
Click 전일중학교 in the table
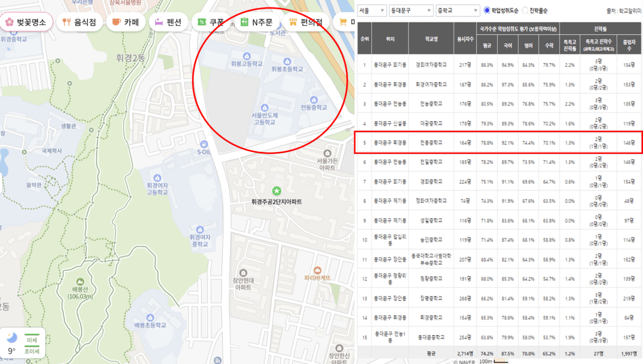click(x=431, y=162)
